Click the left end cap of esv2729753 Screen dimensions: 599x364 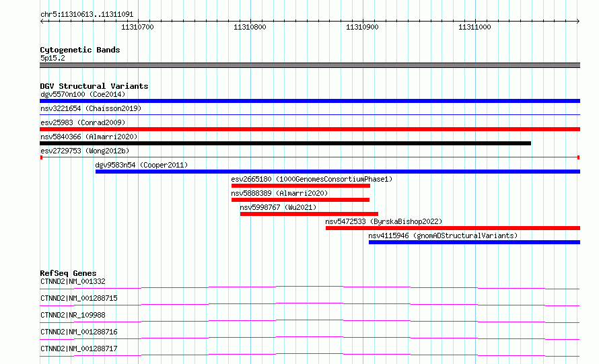coord(41,157)
